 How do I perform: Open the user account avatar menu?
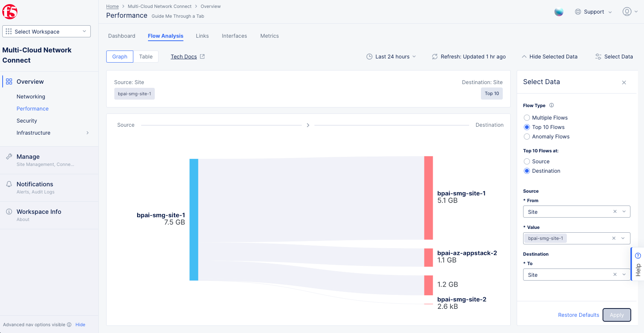click(629, 12)
